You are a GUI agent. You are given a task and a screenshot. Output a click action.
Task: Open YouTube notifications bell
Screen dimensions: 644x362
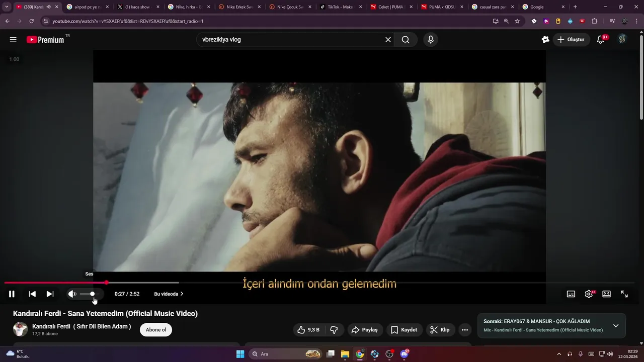(600, 40)
